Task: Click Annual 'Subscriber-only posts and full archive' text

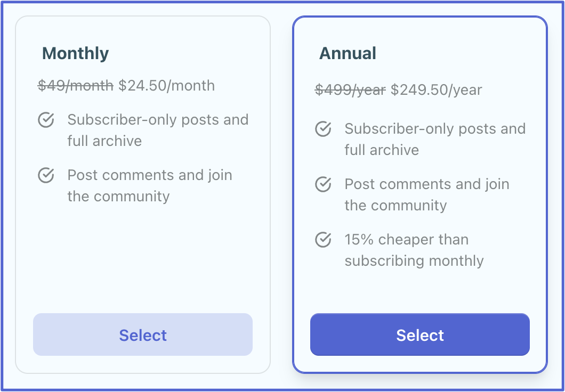Action: click(x=434, y=139)
